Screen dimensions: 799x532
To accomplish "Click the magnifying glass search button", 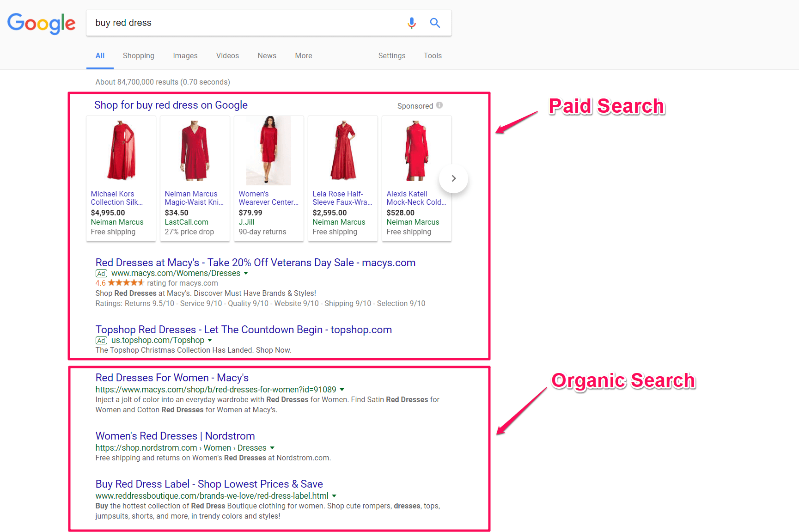I will 435,23.
